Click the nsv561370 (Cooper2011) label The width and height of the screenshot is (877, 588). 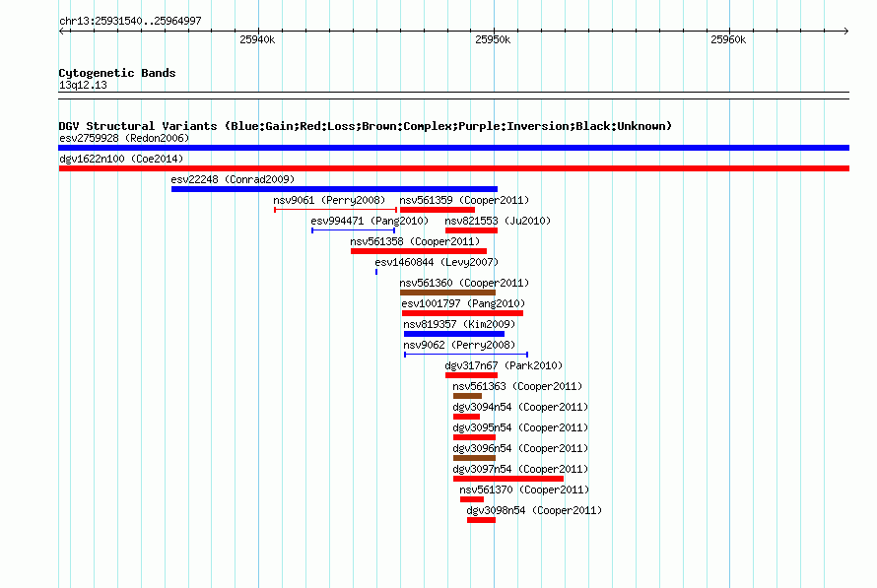pos(524,490)
